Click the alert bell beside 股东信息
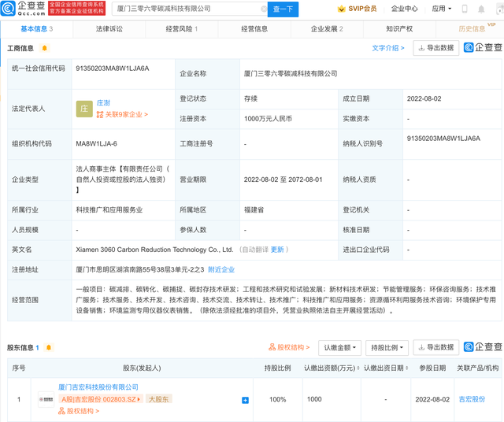Viewport: 504px width, 422px height. click(x=49, y=347)
